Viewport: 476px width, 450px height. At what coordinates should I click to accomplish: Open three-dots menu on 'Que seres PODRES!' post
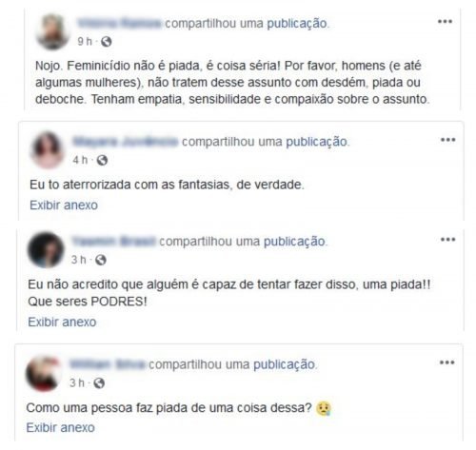[x=447, y=240]
